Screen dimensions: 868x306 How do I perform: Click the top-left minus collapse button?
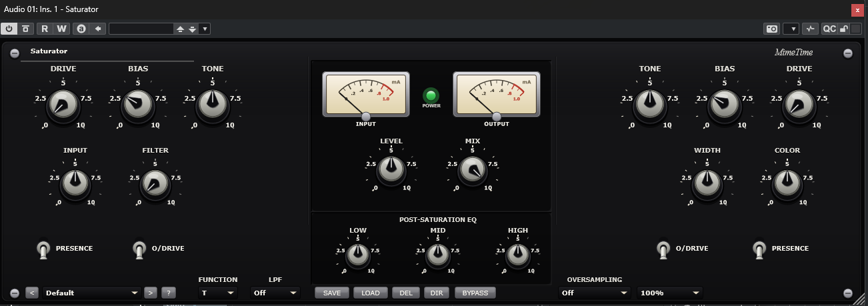click(x=15, y=54)
